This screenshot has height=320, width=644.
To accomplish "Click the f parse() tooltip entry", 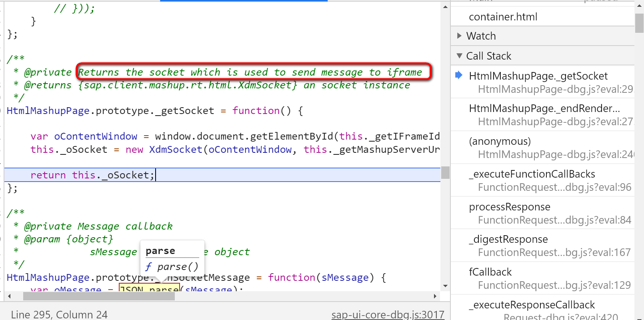I will click(172, 267).
